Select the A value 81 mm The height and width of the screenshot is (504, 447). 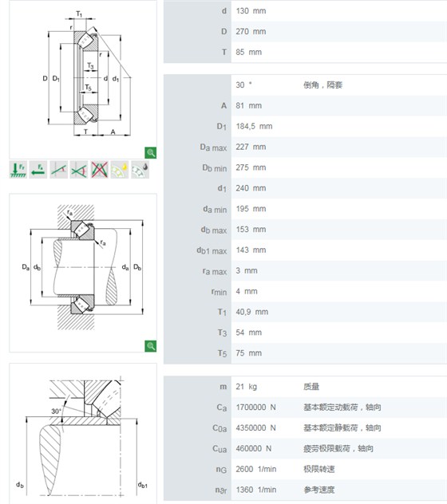[249, 105]
